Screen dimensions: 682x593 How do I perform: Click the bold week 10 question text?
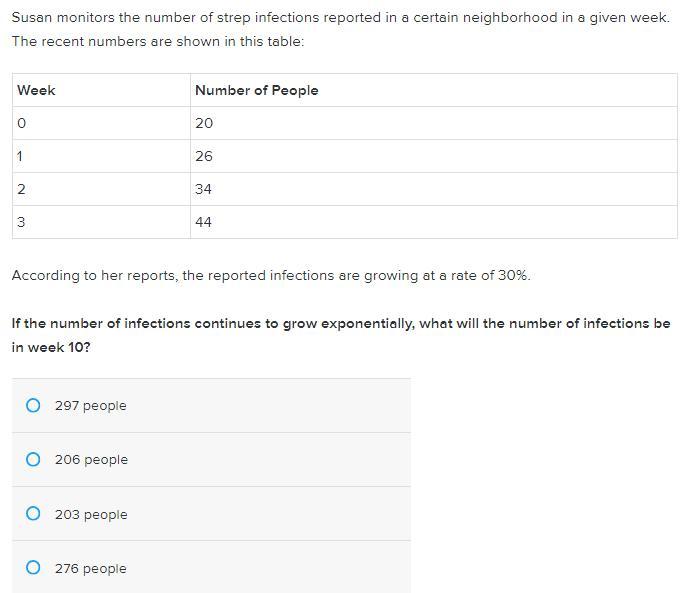coord(340,335)
